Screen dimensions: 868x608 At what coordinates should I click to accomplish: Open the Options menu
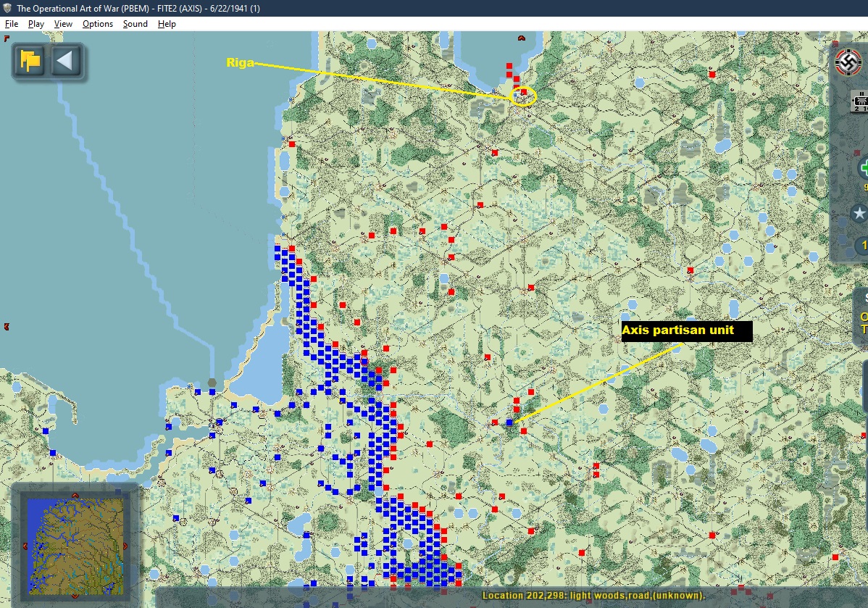98,24
